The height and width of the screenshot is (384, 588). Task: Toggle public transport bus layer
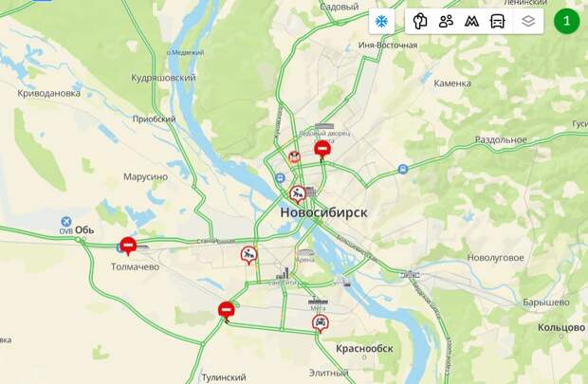497,22
